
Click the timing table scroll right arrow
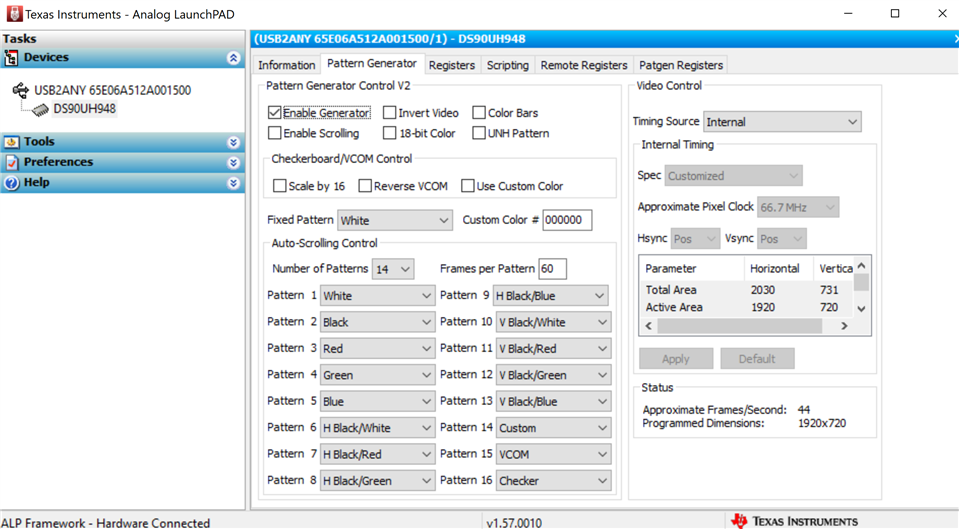point(844,326)
